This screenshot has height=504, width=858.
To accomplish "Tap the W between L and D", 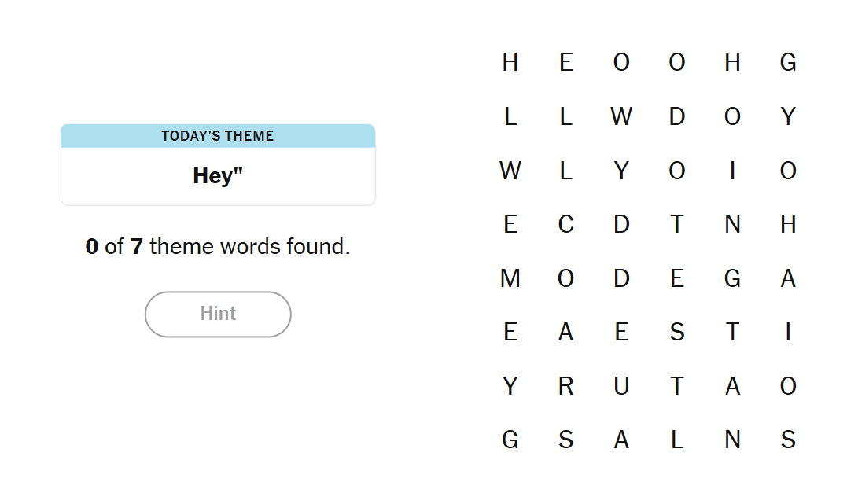I will point(621,116).
